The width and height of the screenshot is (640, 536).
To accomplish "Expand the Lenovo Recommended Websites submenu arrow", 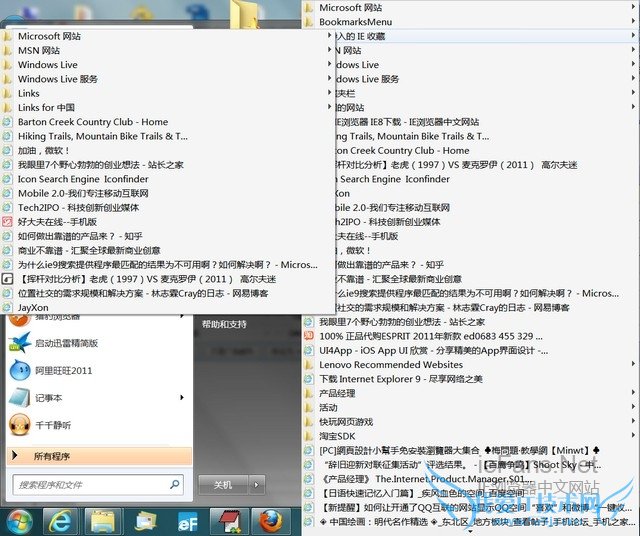I will (633, 365).
